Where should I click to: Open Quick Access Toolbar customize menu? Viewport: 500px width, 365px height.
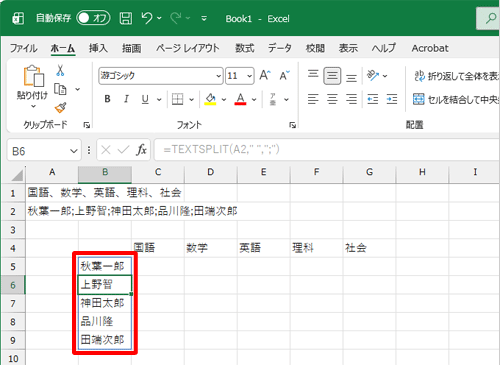[x=204, y=18]
